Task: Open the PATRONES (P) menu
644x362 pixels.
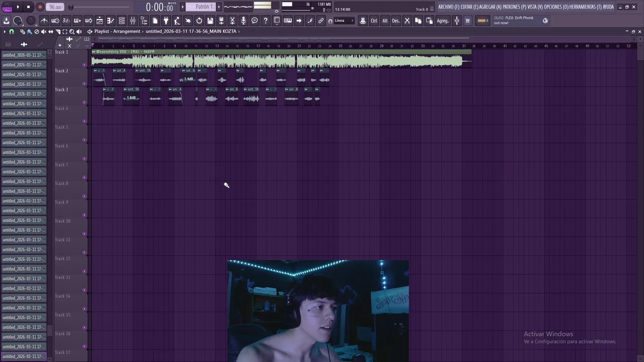Action: tap(515, 7)
